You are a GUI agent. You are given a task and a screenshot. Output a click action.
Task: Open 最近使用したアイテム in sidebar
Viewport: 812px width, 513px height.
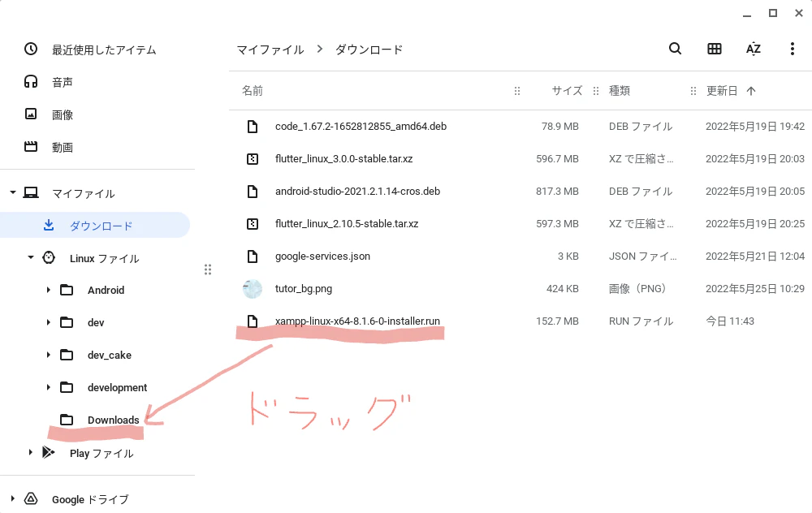(x=104, y=50)
